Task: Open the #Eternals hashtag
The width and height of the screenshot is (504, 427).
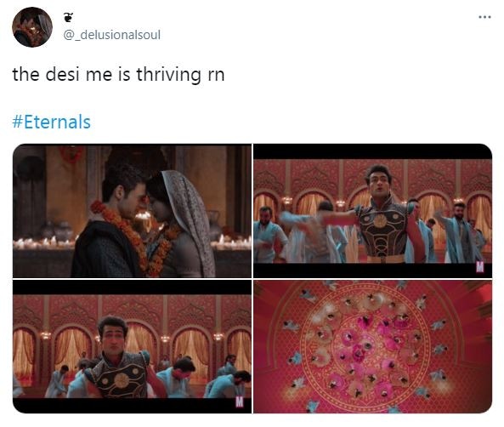Action: coord(52,122)
